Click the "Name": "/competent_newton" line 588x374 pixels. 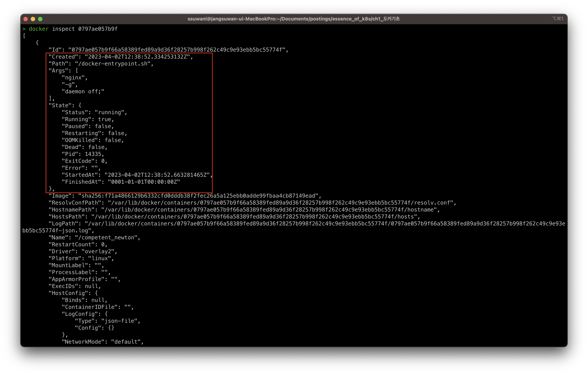click(94, 238)
